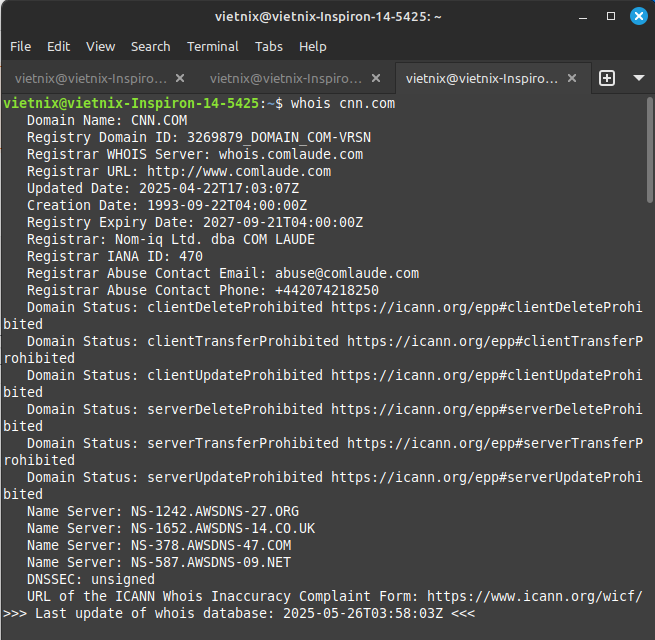Click 'whois.comlaude.com' WHOIS server text

[x=291, y=154]
